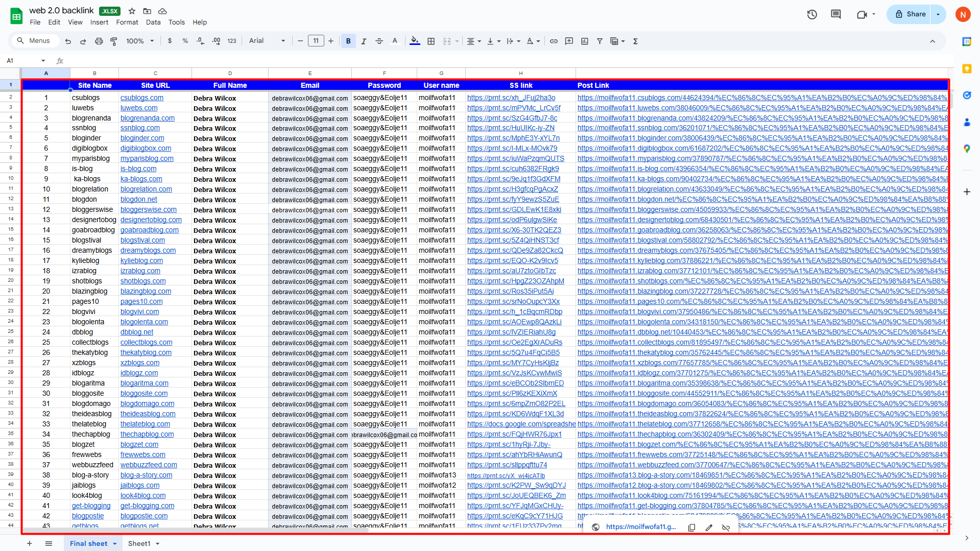980x551 pixels.
Task: Open the csublogs.com hyperlink
Action: click(x=141, y=98)
